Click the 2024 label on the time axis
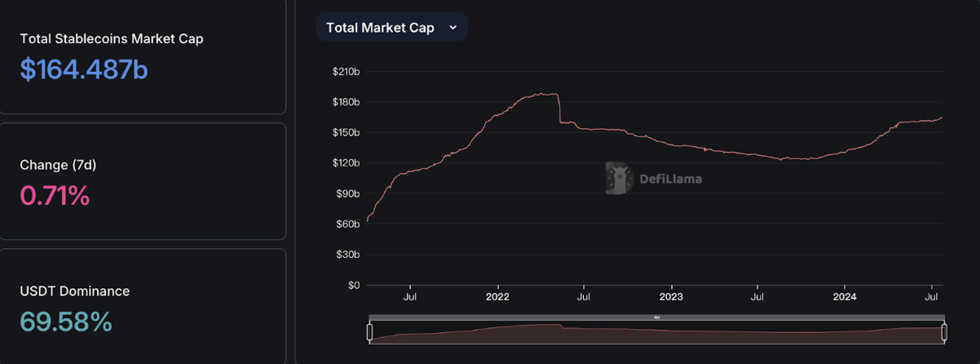980x364 pixels. (845, 297)
